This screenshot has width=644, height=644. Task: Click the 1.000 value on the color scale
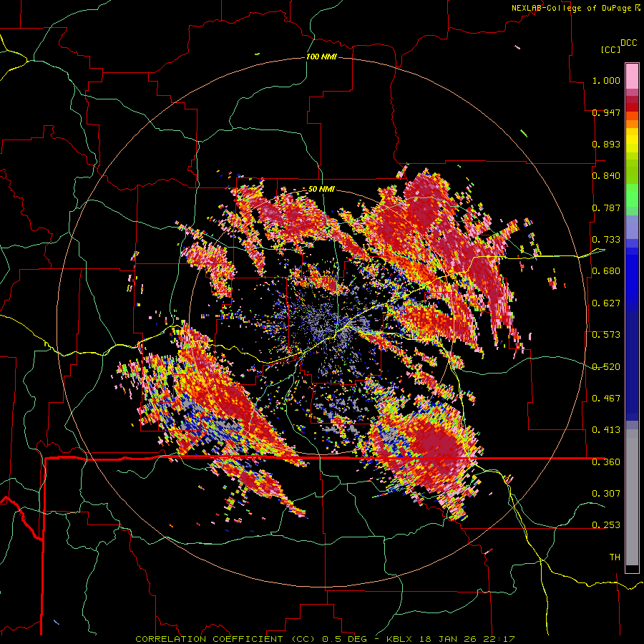tap(606, 80)
